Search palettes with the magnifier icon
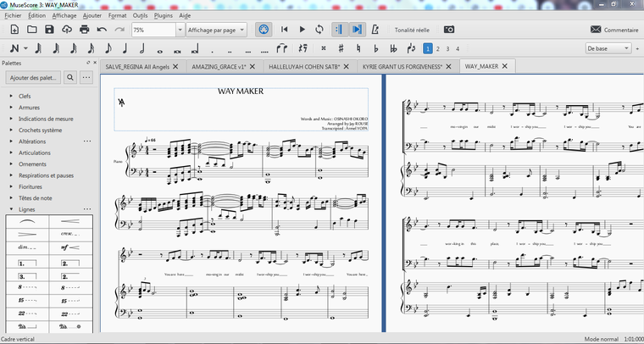The image size is (644, 344). coord(70,77)
